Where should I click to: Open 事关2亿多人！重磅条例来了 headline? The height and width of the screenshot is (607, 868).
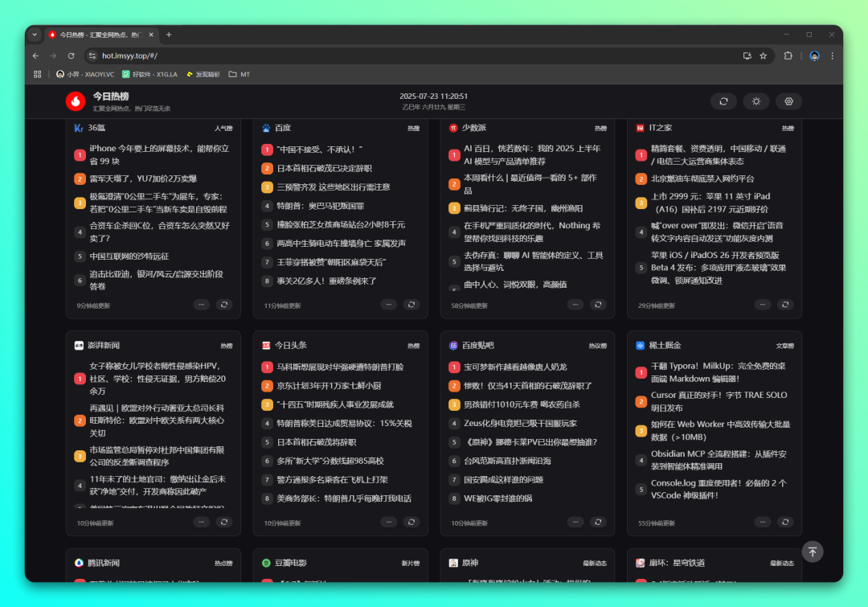click(327, 281)
